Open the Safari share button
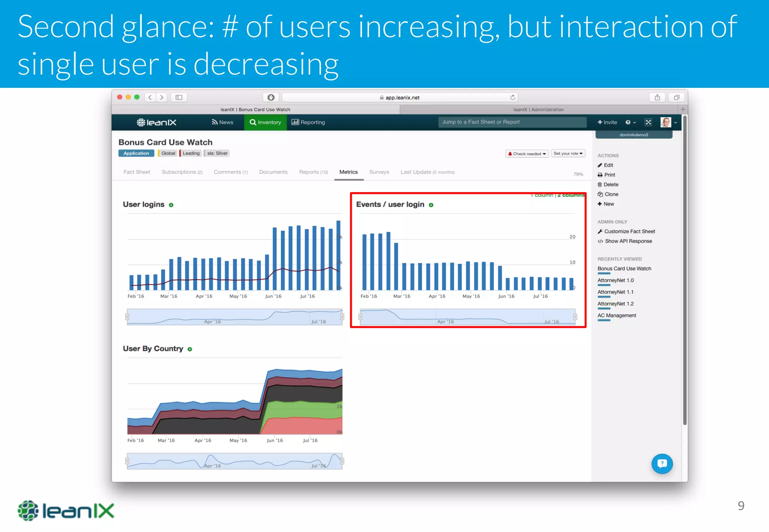This screenshot has width=769, height=532. [657, 97]
